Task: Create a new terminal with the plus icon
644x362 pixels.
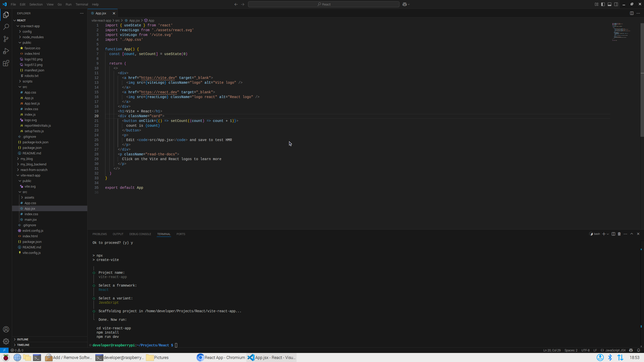Action: pyautogui.click(x=604, y=234)
